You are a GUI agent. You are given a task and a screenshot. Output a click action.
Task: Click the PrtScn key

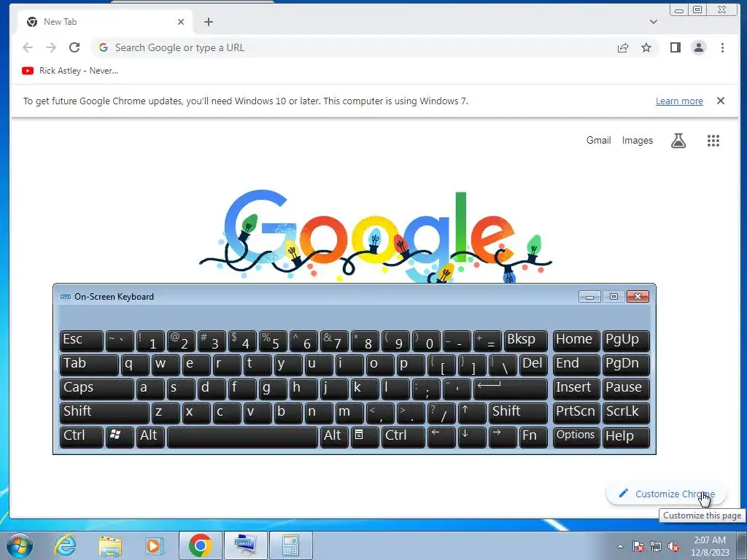pyautogui.click(x=576, y=413)
